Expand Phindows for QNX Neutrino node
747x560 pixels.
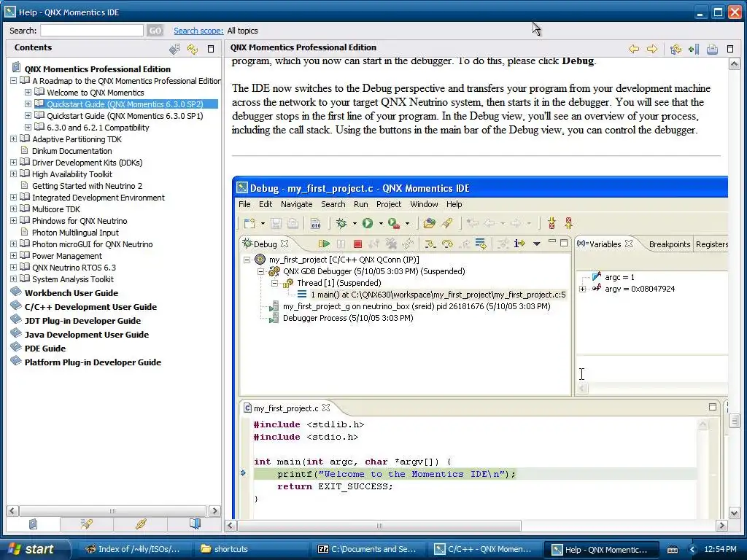(13, 220)
